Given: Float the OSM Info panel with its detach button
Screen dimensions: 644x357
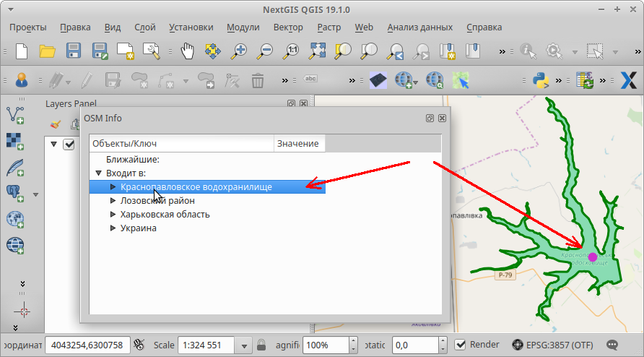Looking at the screenshot, I should tap(430, 119).
